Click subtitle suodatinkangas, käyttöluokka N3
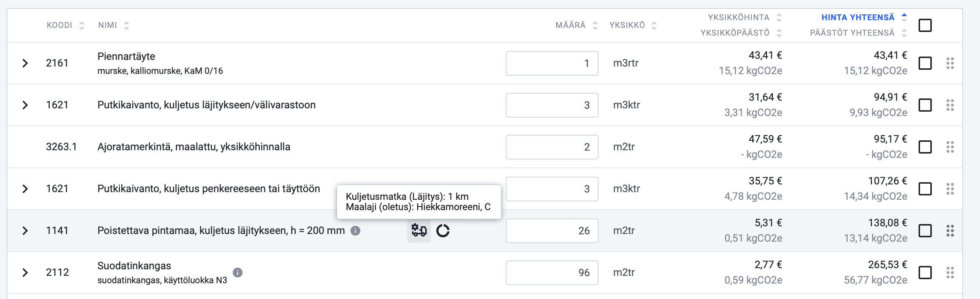The image size is (980, 299). (x=162, y=280)
